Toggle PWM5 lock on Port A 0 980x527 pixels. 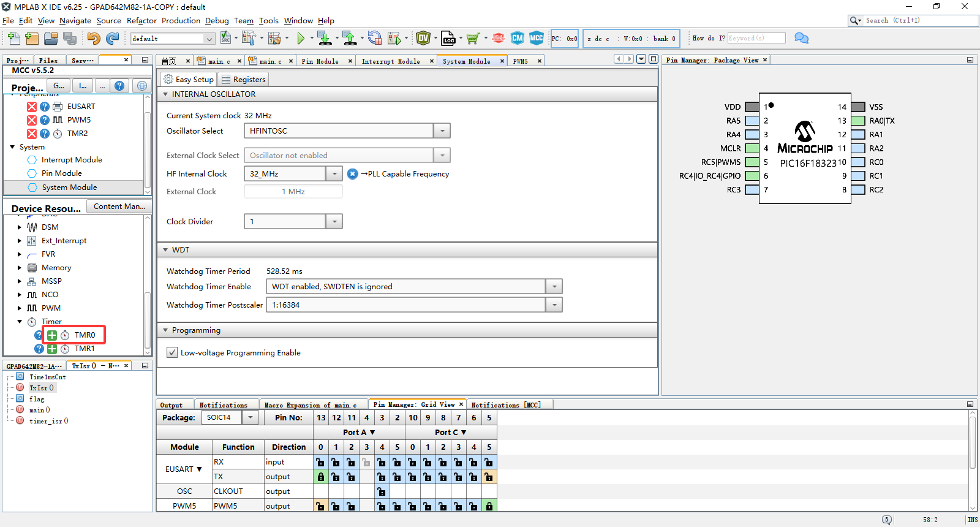click(320, 506)
